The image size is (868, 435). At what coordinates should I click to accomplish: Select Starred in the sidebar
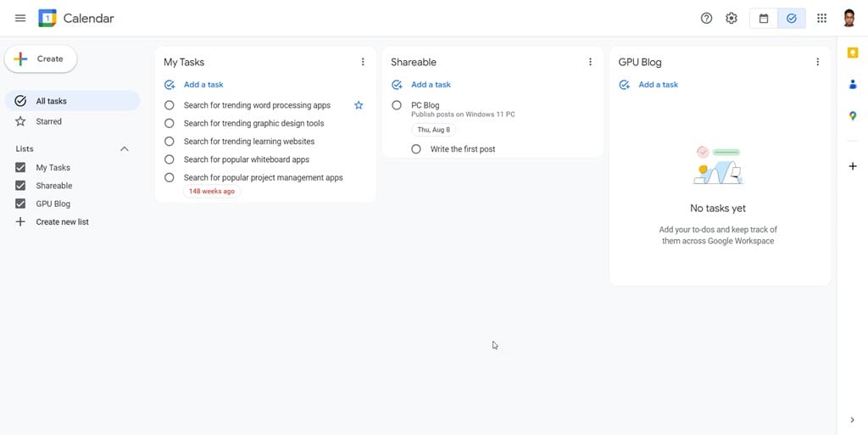click(73, 121)
